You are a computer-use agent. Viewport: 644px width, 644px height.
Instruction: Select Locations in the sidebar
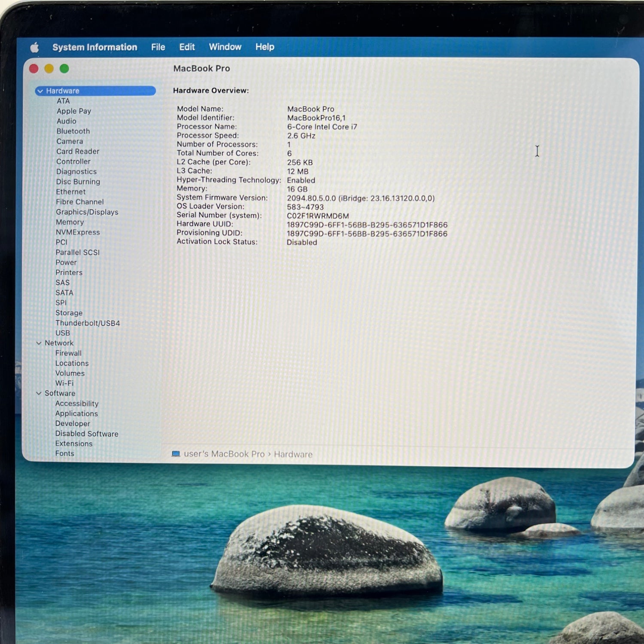[x=72, y=363]
